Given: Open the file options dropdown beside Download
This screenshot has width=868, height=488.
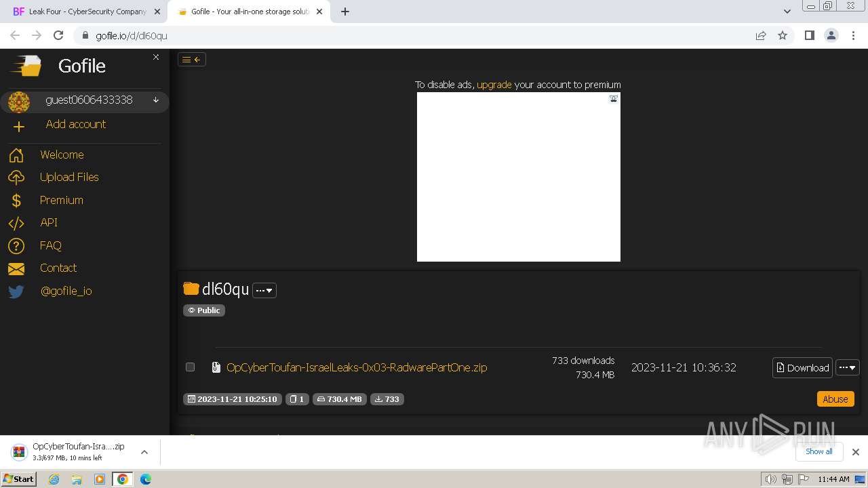Looking at the screenshot, I should (x=848, y=367).
